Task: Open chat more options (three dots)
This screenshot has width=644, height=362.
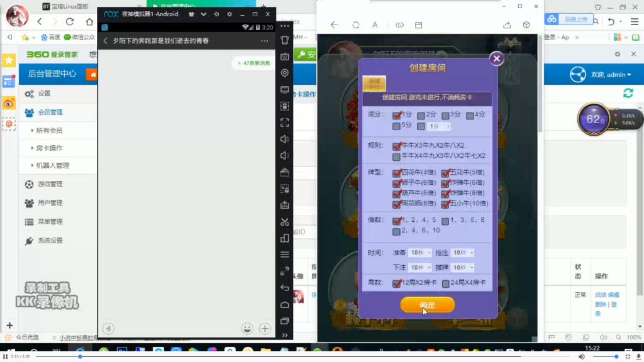Action: [265, 41]
